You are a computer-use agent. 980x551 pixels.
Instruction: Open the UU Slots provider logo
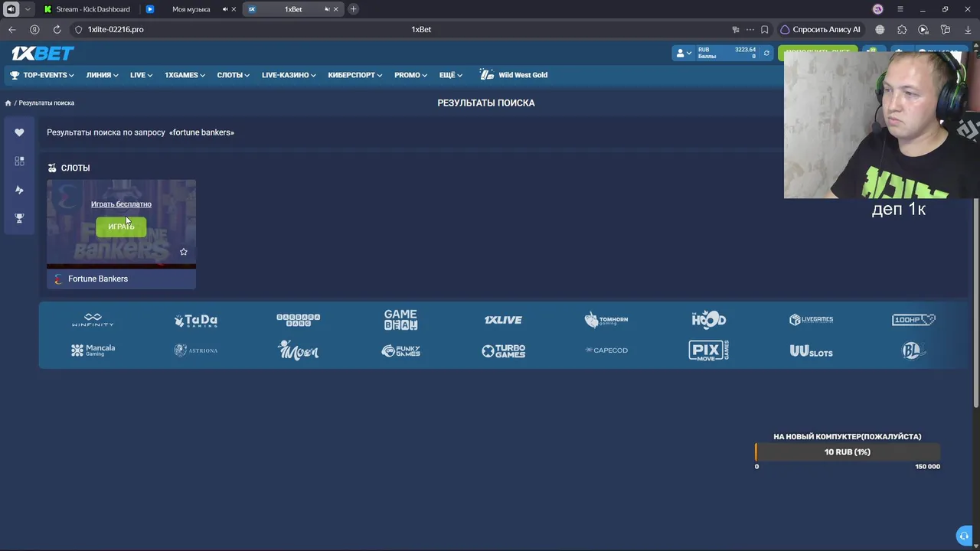click(811, 351)
